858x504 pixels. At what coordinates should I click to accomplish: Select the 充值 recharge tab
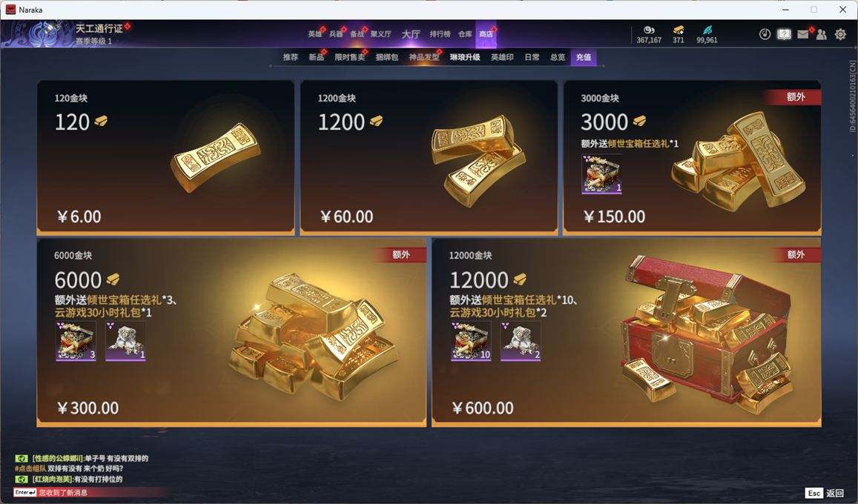(584, 57)
